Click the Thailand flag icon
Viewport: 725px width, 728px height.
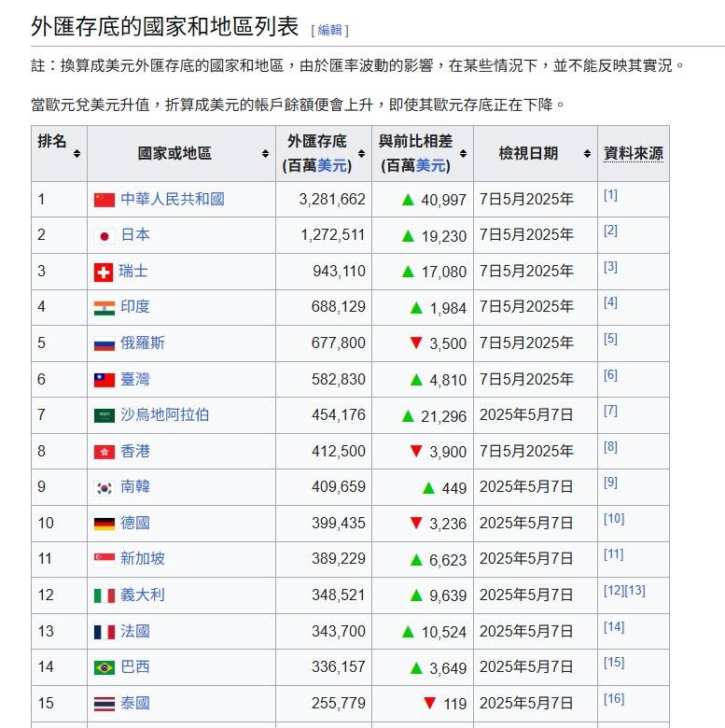(105, 703)
